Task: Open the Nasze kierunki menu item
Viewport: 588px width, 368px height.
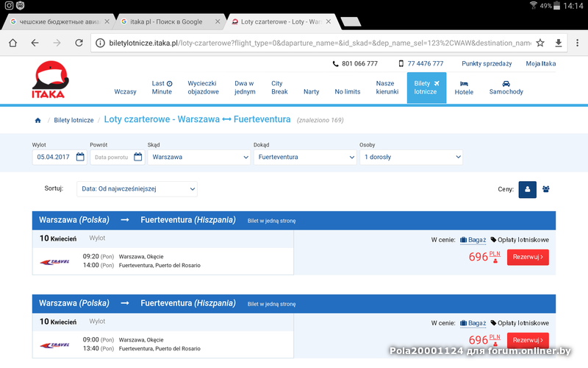Action: tap(387, 88)
